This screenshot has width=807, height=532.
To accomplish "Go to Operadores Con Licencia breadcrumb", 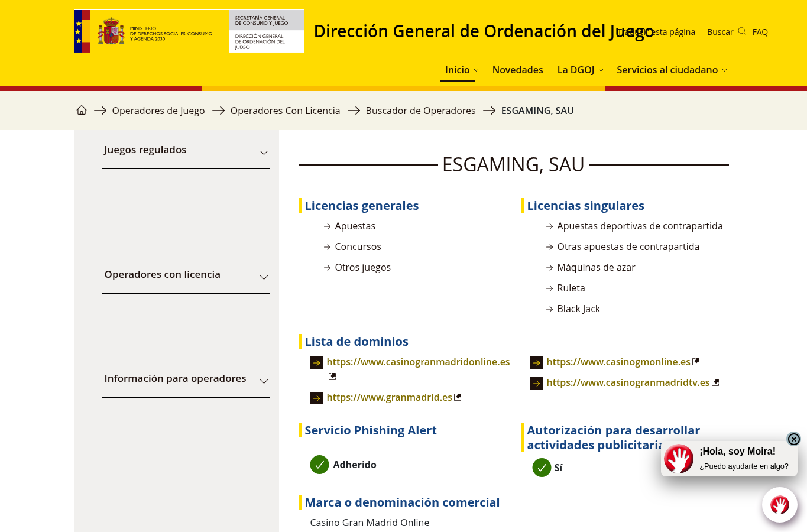I will [x=285, y=111].
